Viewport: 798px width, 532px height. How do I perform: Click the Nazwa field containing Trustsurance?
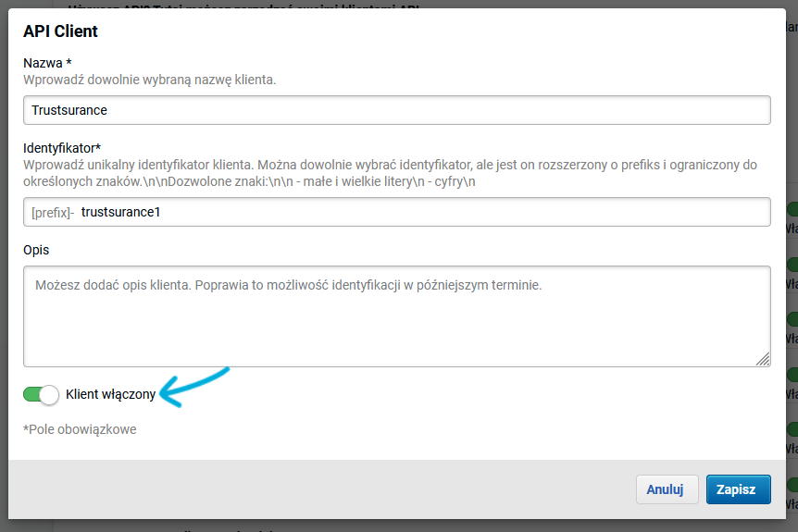(397, 110)
